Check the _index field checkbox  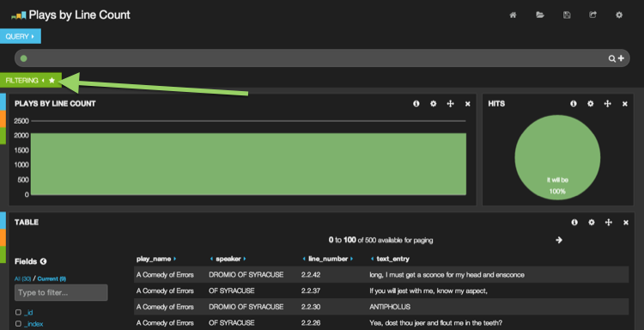click(x=18, y=324)
